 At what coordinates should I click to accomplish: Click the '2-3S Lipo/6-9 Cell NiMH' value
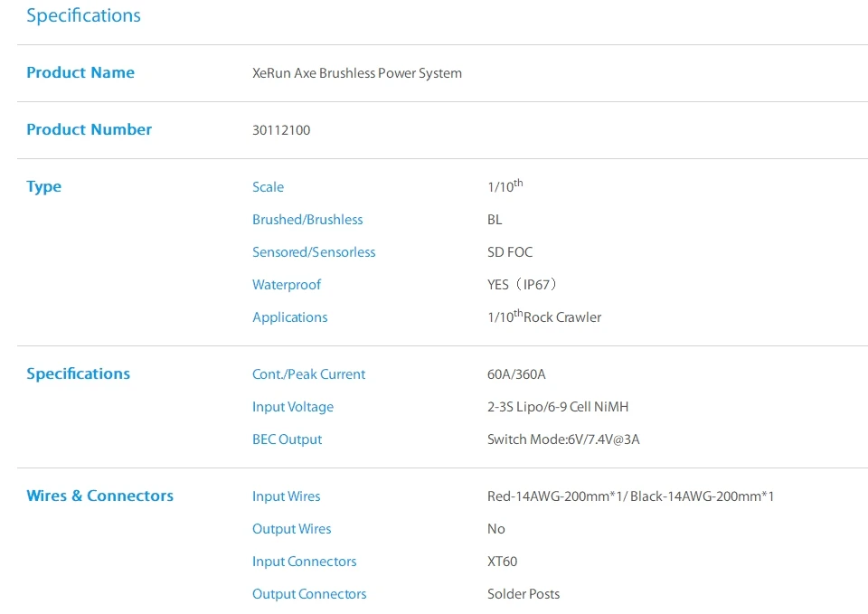pyautogui.click(x=558, y=407)
